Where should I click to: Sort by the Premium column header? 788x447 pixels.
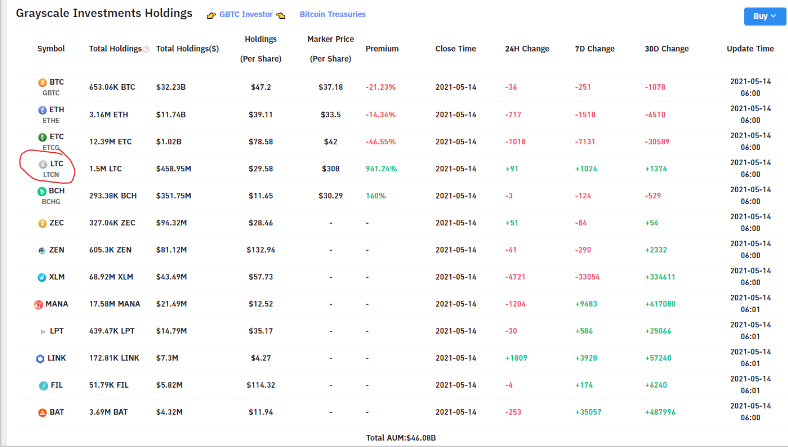pyautogui.click(x=382, y=49)
